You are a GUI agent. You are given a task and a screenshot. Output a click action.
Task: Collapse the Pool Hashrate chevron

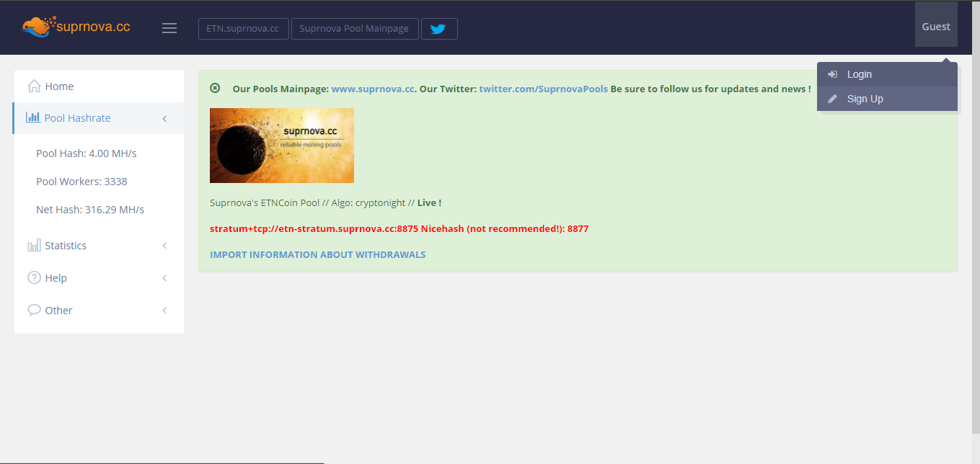[164, 118]
